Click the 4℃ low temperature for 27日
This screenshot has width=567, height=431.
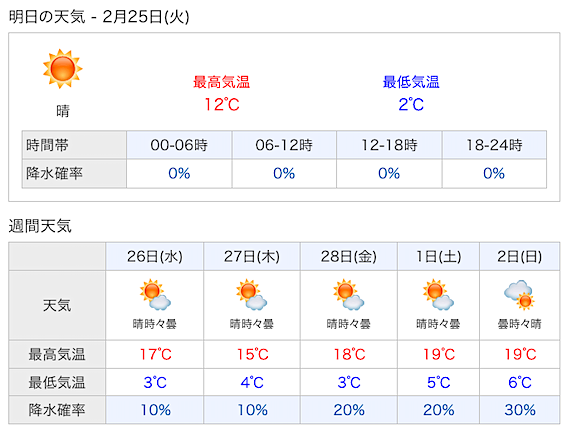[x=252, y=383]
